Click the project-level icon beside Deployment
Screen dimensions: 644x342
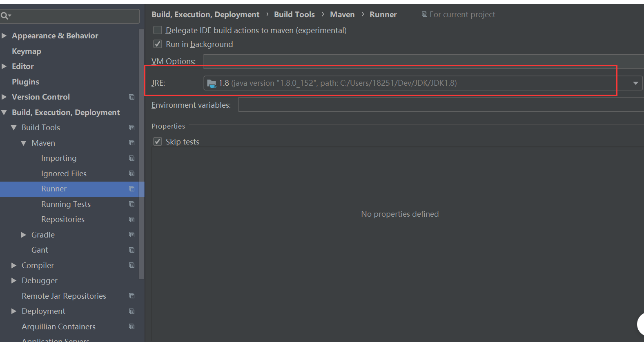coord(131,311)
